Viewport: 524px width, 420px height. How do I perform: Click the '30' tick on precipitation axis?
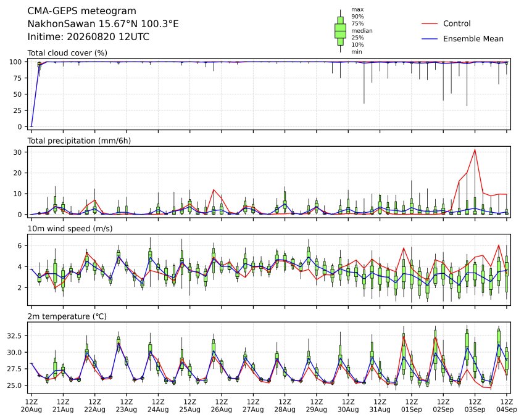click(x=18, y=152)
